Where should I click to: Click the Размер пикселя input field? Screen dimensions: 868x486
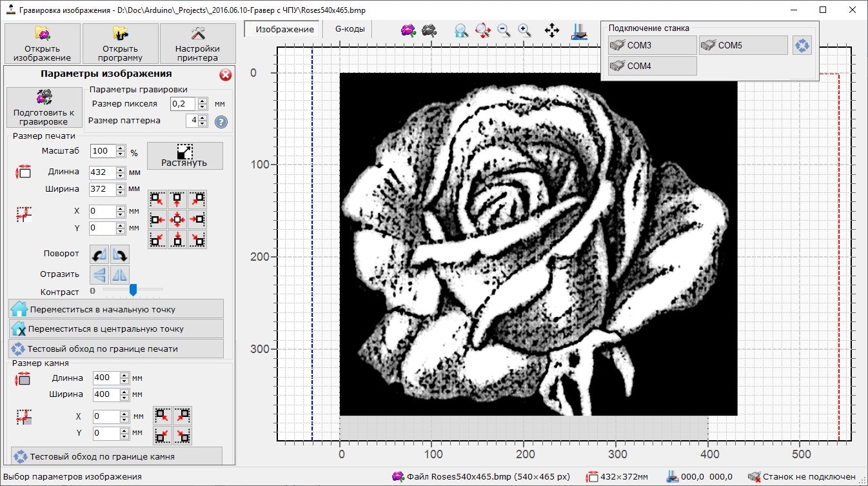[184, 104]
